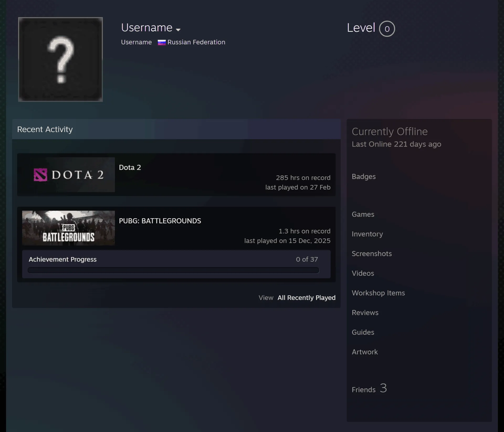Select 'last played on 15 Dec, 2025'

(287, 241)
